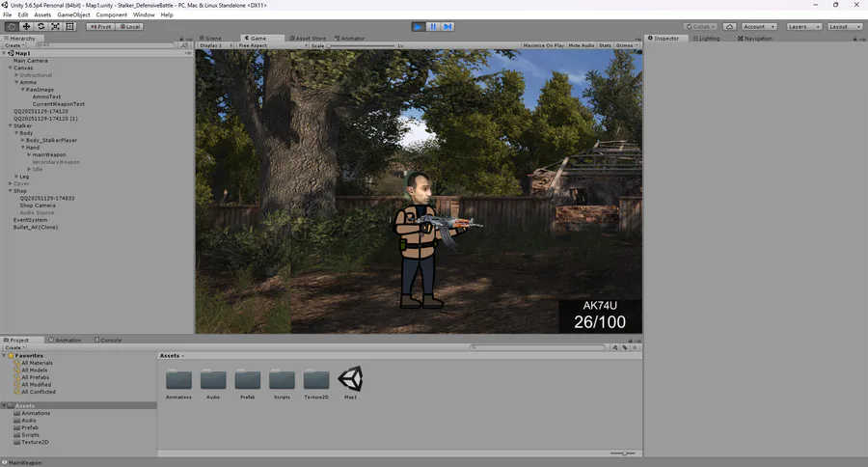Viewport: 868px width, 467px height.
Task: Open the Account dropdown
Action: pos(759,27)
